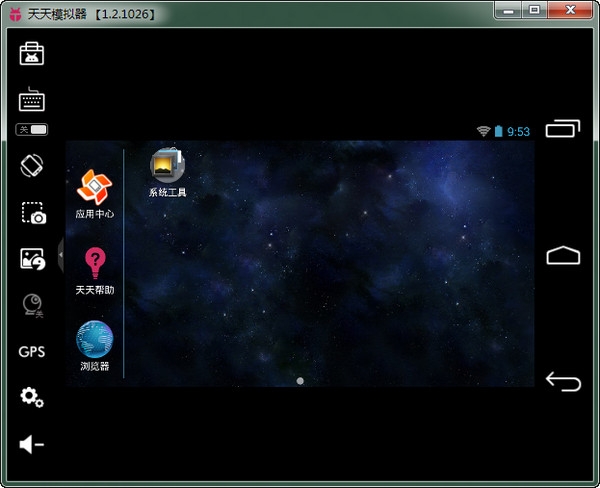
Task: Toggle the webcam off/on icon
Action: click(x=32, y=306)
